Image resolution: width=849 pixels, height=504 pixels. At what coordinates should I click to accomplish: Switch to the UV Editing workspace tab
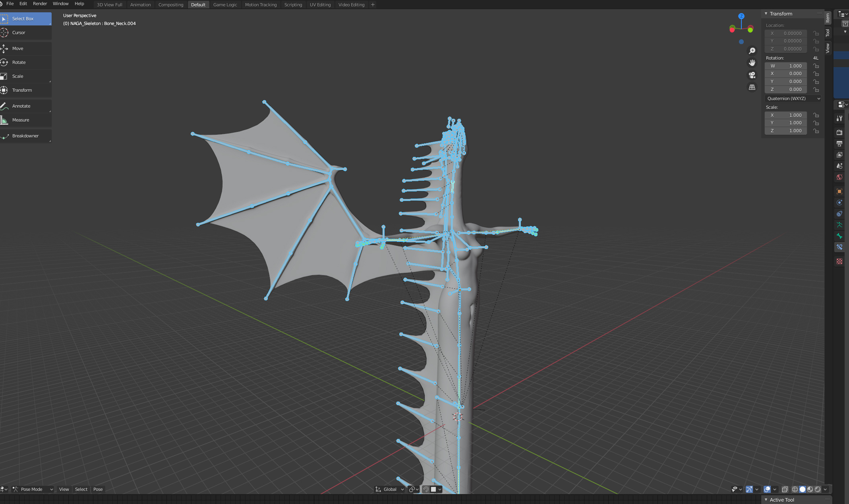(x=320, y=5)
